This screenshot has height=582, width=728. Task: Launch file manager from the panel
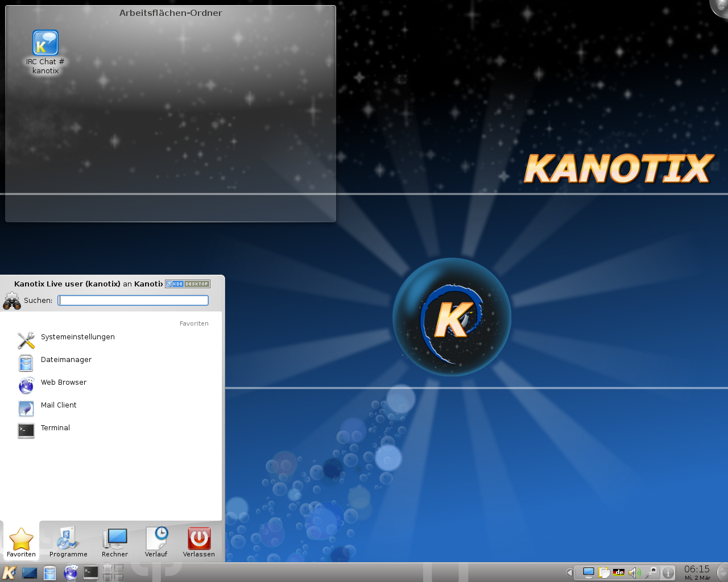(50, 573)
